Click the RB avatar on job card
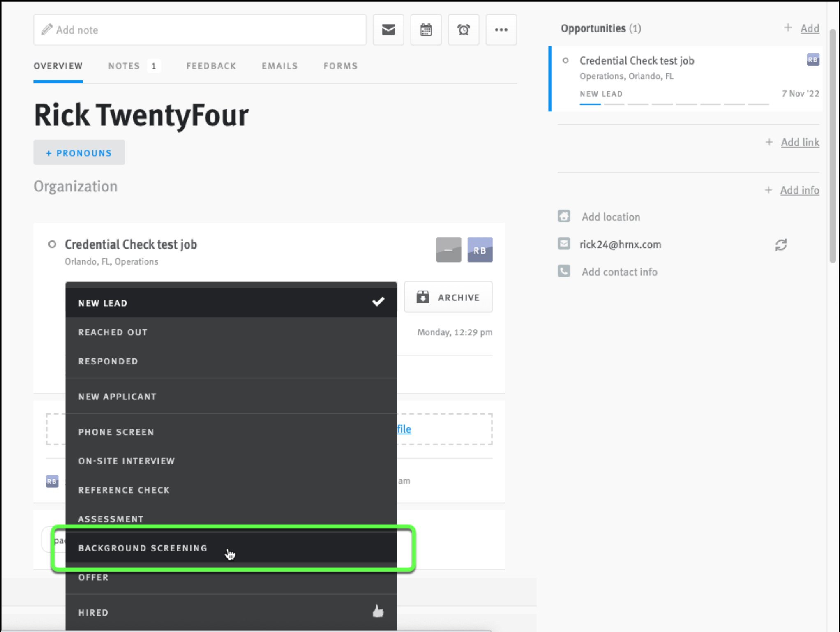This screenshot has height=632, width=840. [480, 249]
